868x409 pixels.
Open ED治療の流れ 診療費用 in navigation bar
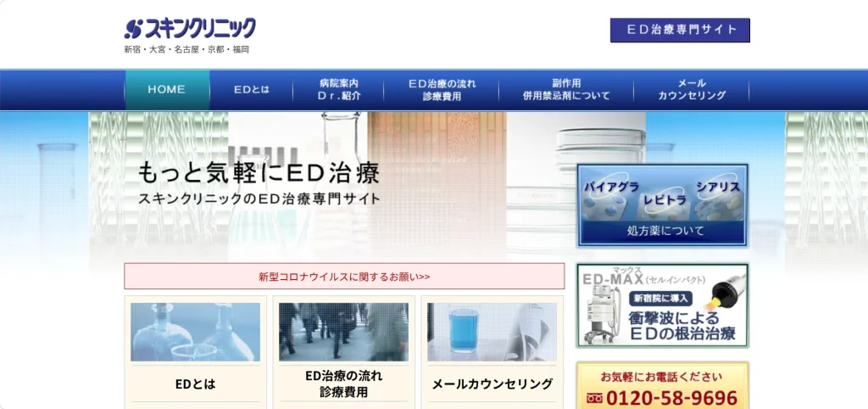(x=441, y=90)
